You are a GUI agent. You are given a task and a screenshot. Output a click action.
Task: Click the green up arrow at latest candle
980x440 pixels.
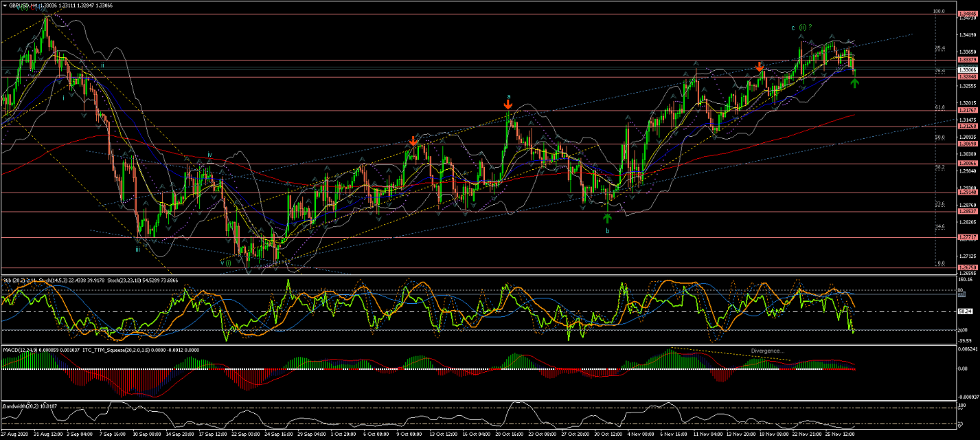pyautogui.click(x=854, y=83)
